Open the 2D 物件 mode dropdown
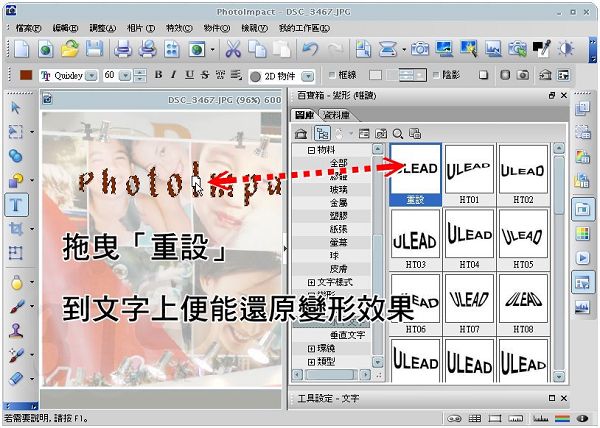Screen dimensions: 600x428 (x=308, y=76)
